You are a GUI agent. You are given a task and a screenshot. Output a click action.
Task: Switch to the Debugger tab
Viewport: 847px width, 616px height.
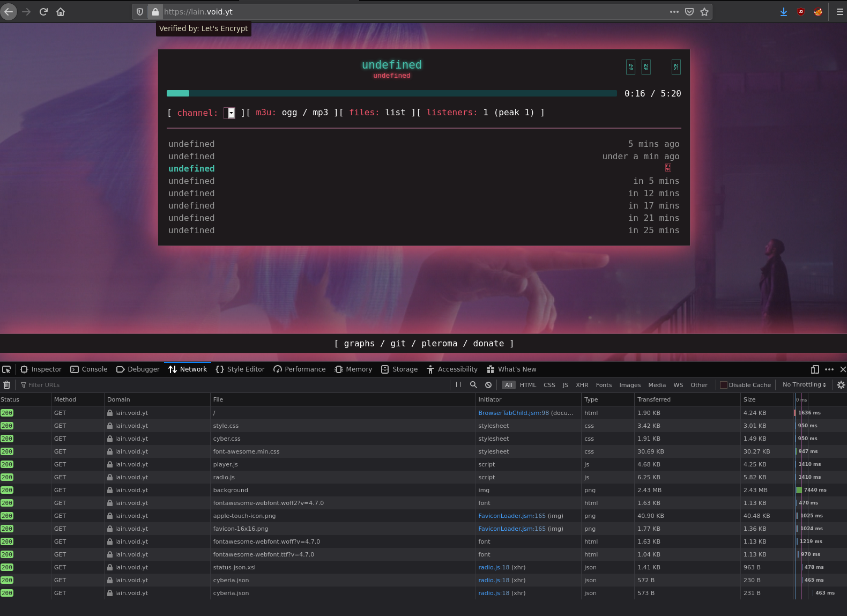click(138, 369)
